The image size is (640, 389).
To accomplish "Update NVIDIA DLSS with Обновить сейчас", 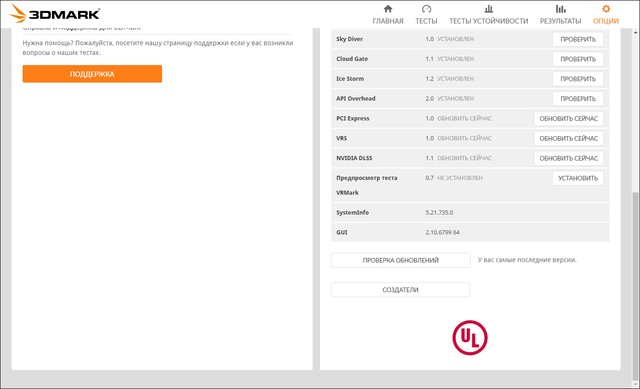I will pyautogui.click(x=569, y=158).
